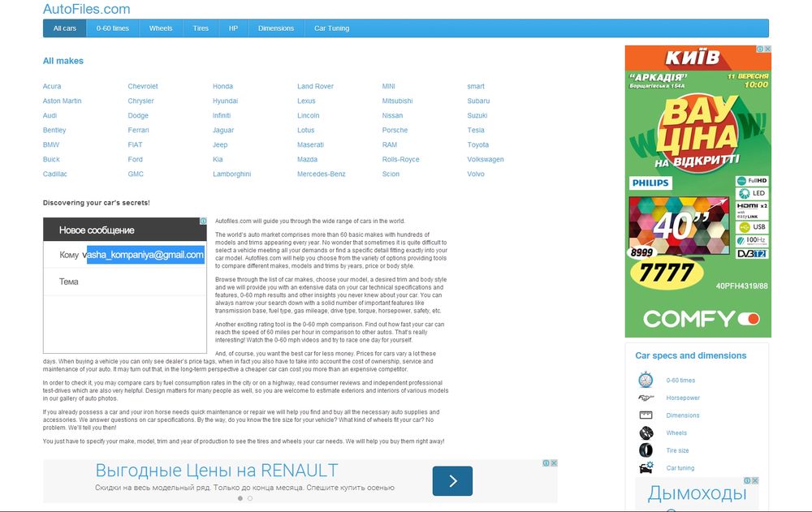Open the Porsche make link
This screenshot has height=512, width=812.
click(395, 131)
